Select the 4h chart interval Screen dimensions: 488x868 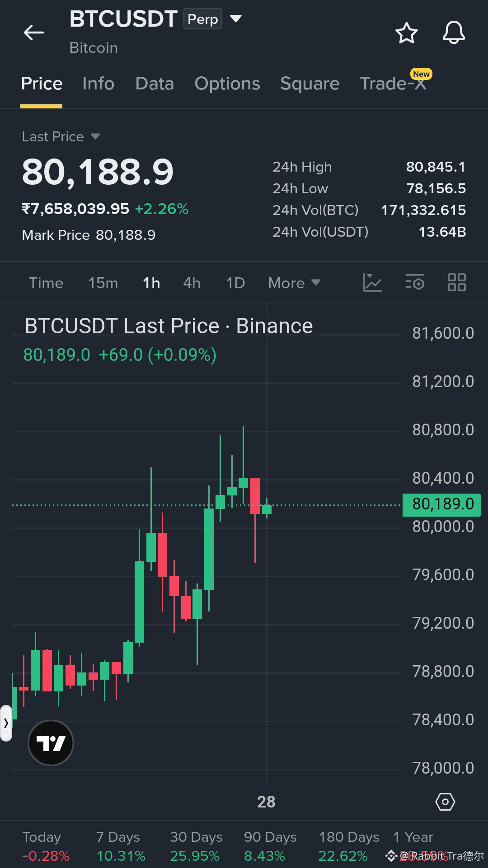(192, 283)
